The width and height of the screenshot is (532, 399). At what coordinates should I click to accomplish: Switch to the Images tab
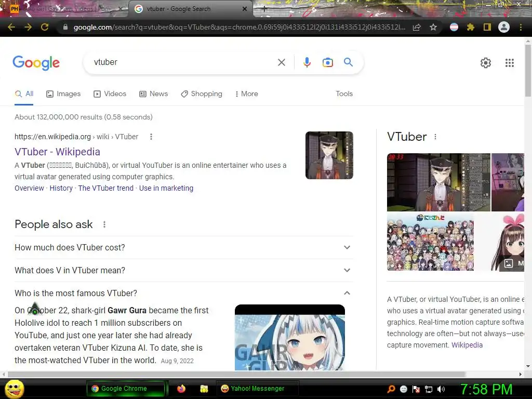63,94
